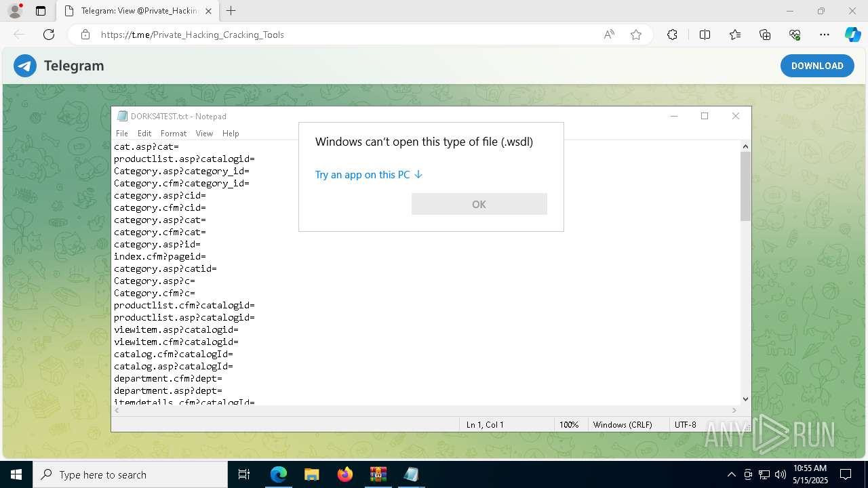Click the Notepad vertical scrollbar thumb
Screen dimensions: 868x488
point(745,186)
